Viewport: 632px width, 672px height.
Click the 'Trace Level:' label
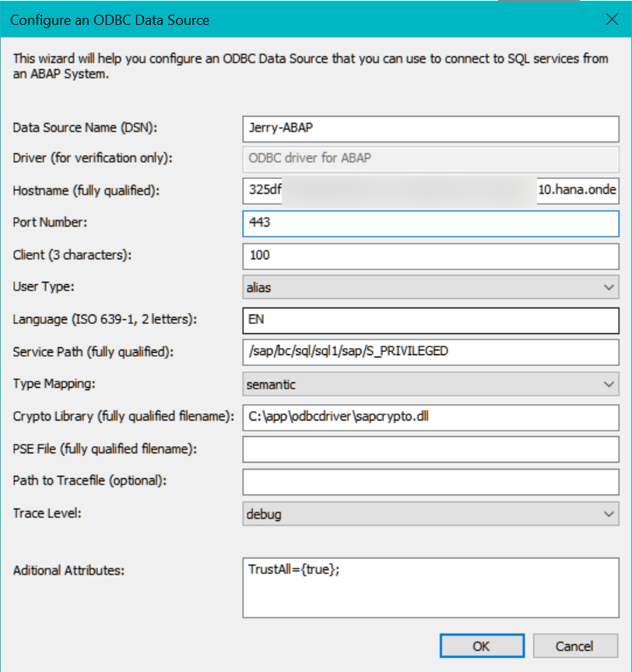pyautogui.click(x=47, y=513)
